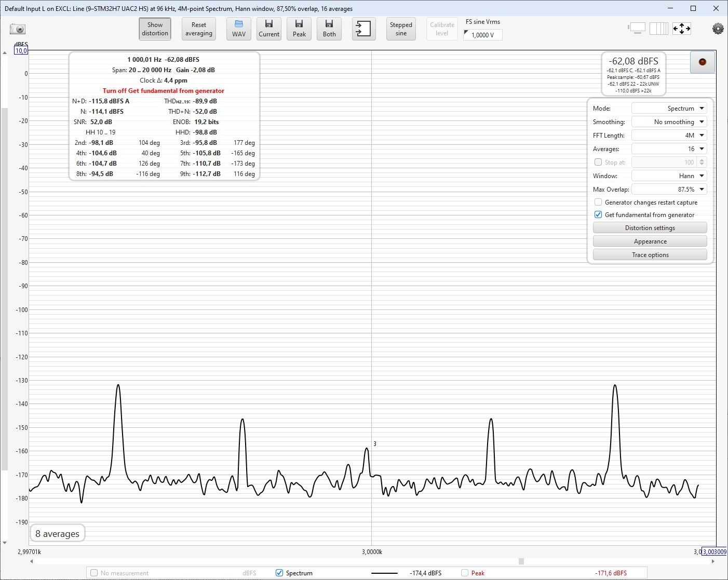The image size is (728, 580).
Task: Uncheck Get fundamental from generator
Action: 598,215
